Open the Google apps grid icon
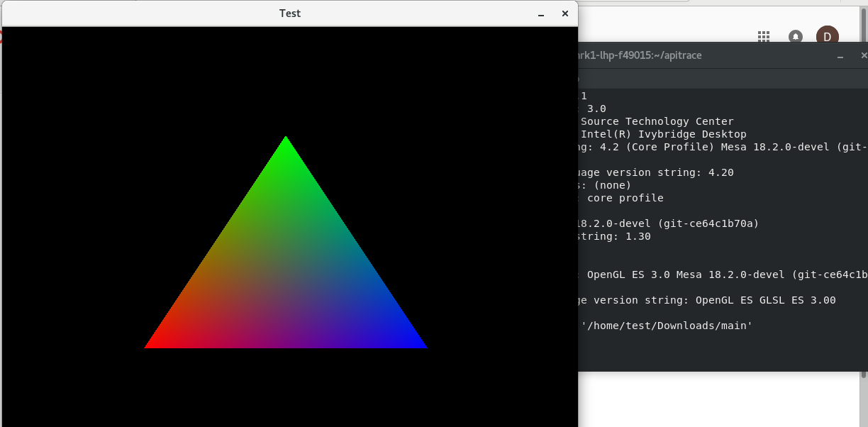The image size is (868, 427). pyautogui.click(x=764, y=35)
